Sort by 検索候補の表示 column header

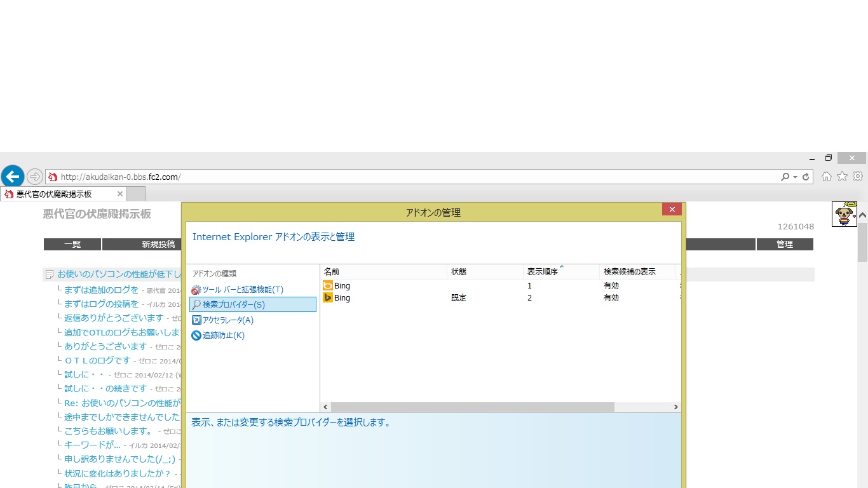(x=637, y=271)
